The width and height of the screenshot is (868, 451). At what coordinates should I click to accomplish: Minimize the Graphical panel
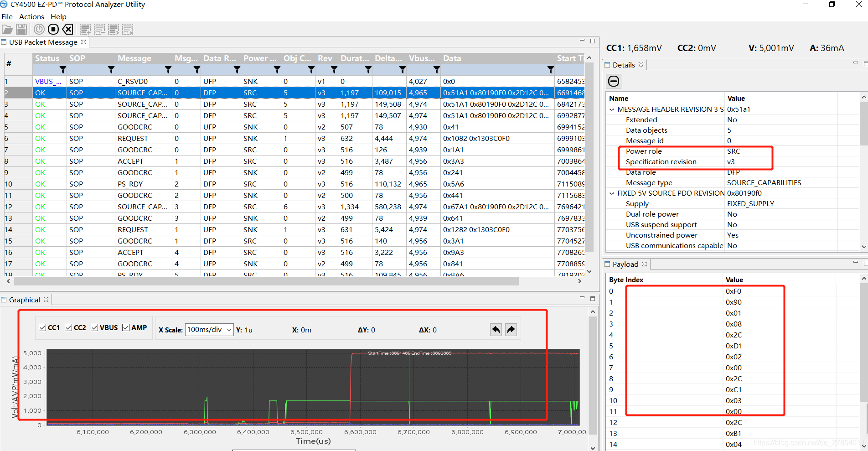point(582,298)
